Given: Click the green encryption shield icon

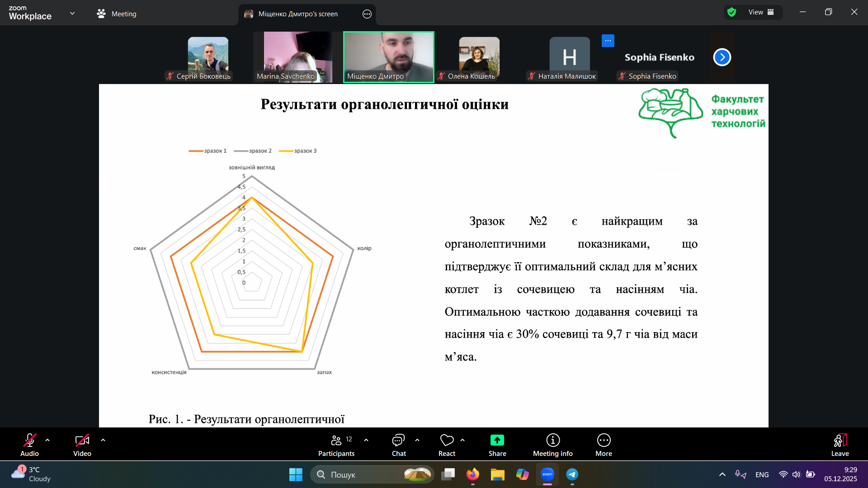Looking at the screenshot, I should coord(732,12).
